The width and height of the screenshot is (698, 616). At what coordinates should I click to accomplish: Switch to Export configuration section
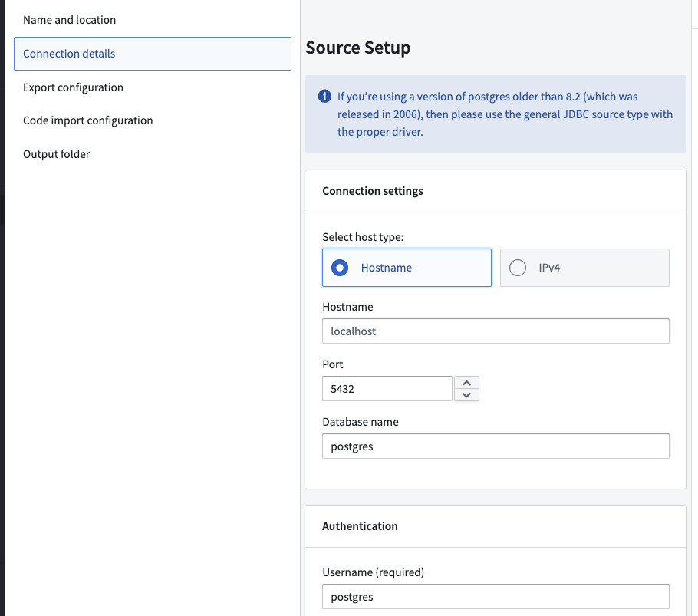point(73,87)
